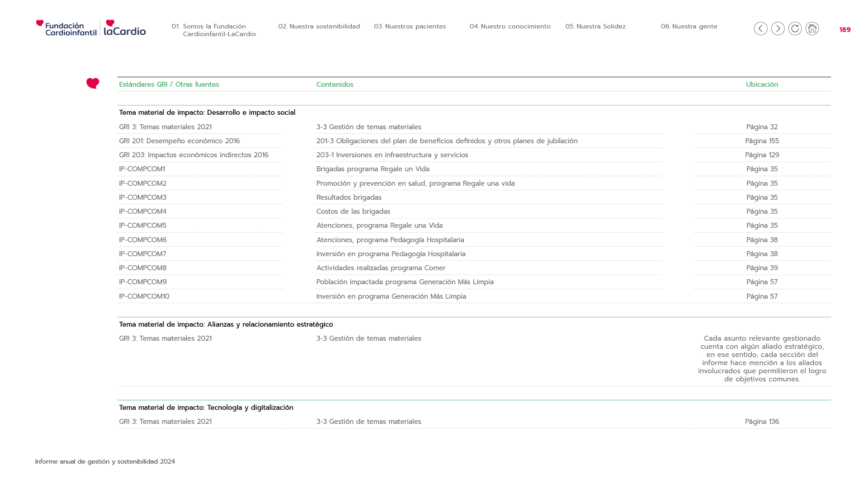Go to previous page arrow icon
868x488 pixels.
point(760,28)
